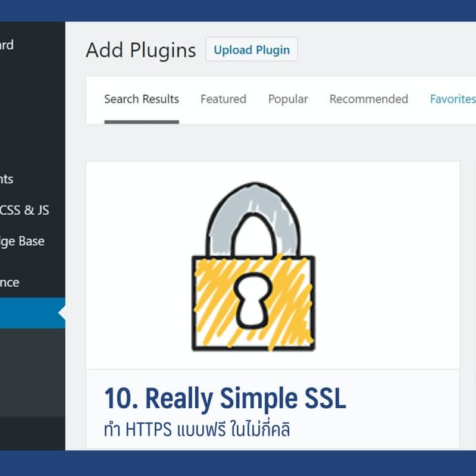Open the Featured plugins tab
476x476 pixels.
click(x=223, y=99)
